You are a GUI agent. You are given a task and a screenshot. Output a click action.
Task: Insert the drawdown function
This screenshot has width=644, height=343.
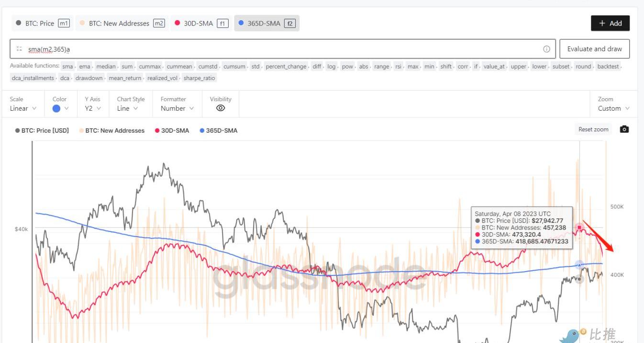click(89, 78)
